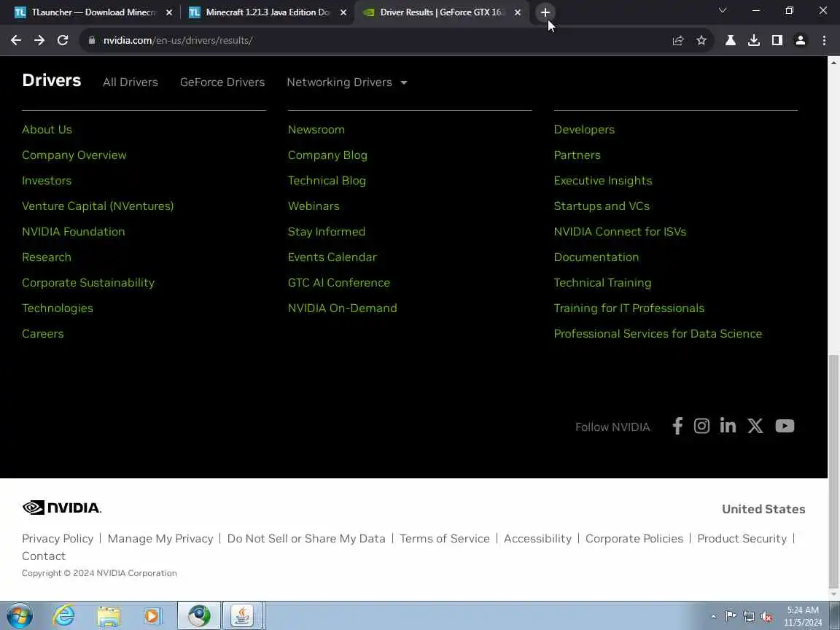This screenshot has width=840, height=630.
Task: Open NVIDIA YouTube icon
Action: (785, 426)
